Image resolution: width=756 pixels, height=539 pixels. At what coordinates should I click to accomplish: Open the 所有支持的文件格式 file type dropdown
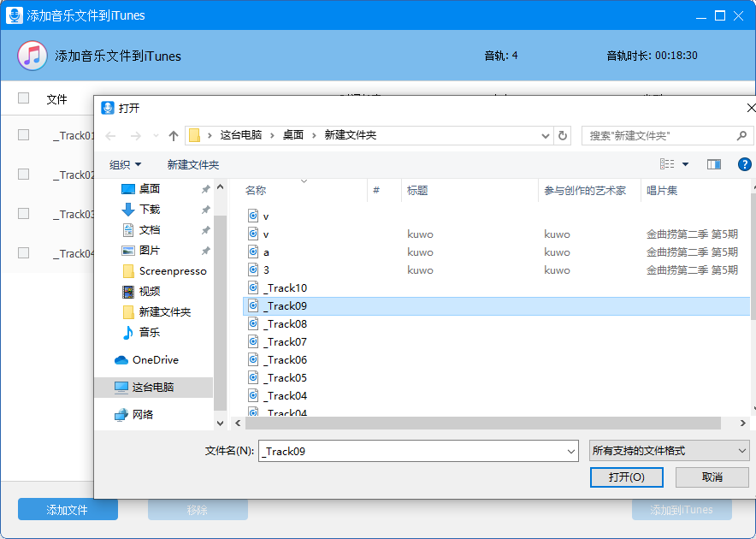click(x=670, y=451)
